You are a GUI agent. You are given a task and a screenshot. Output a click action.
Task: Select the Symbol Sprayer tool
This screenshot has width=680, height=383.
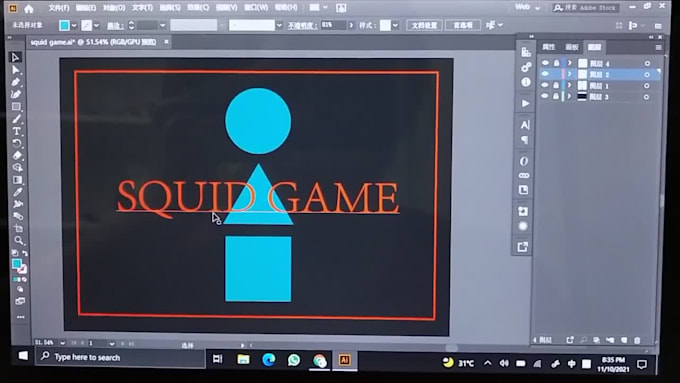(18, 204)
